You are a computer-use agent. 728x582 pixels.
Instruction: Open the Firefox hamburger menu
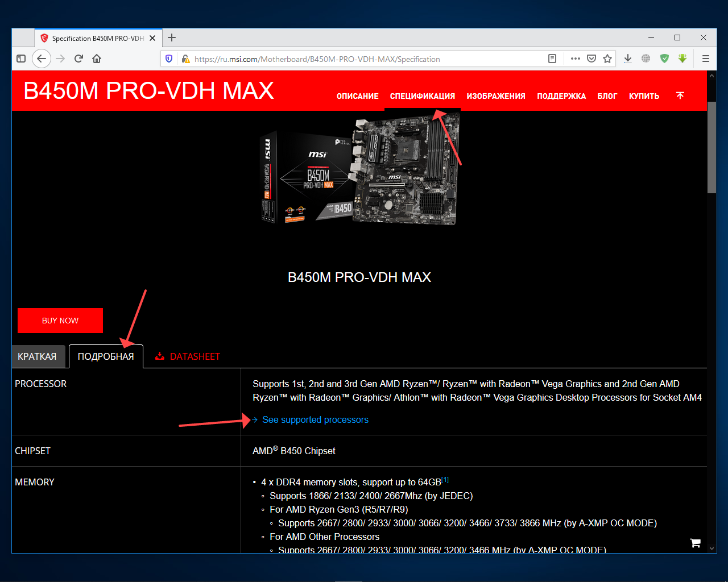pyautogui.click(x=706, y=59)
